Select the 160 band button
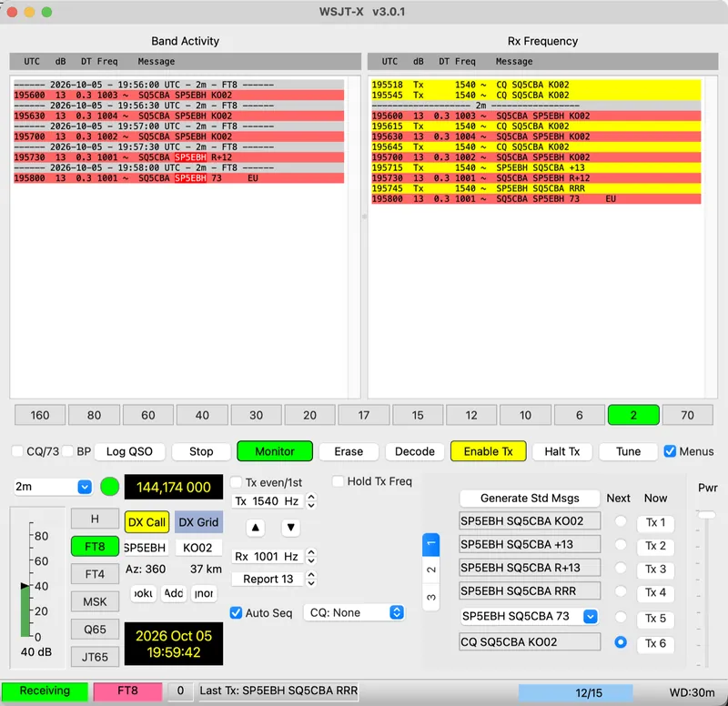 40,415
